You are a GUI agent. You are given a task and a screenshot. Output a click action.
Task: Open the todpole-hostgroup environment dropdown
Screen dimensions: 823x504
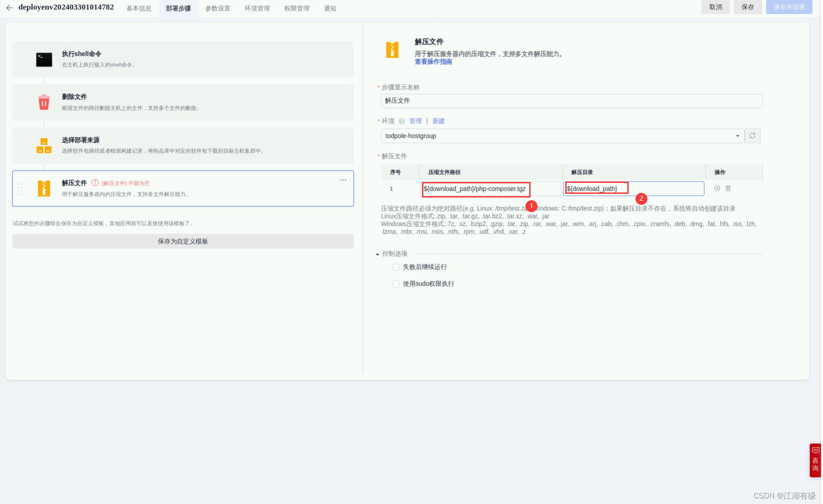click(562, 136)
